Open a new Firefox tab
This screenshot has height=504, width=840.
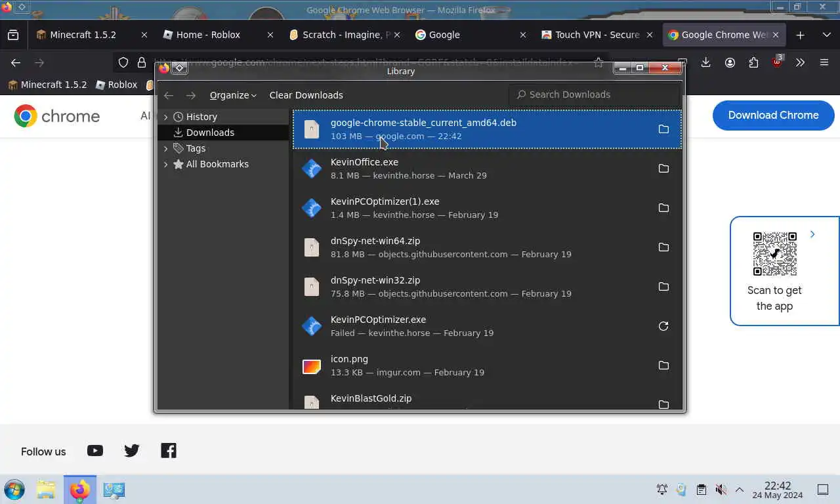tap(800, 35)
